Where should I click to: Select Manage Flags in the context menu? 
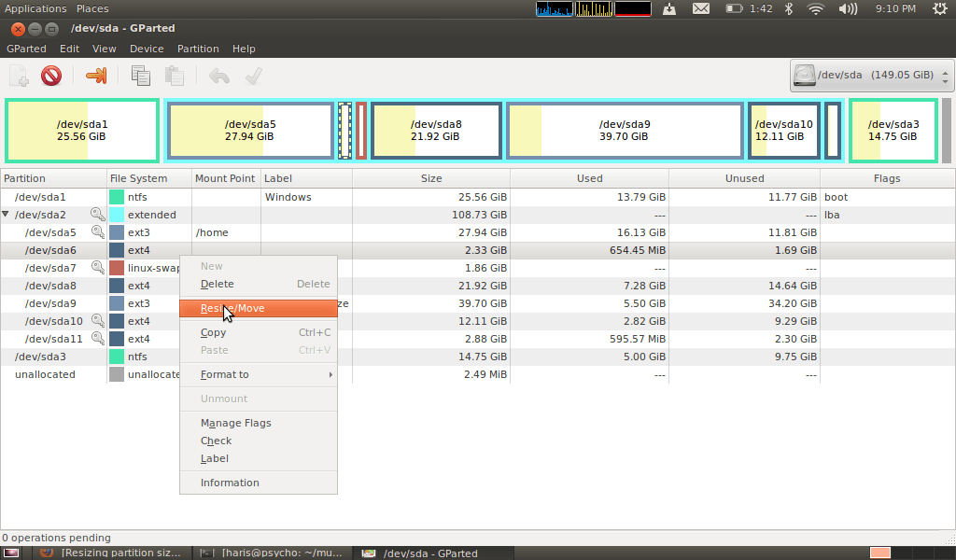click(235, 423)
